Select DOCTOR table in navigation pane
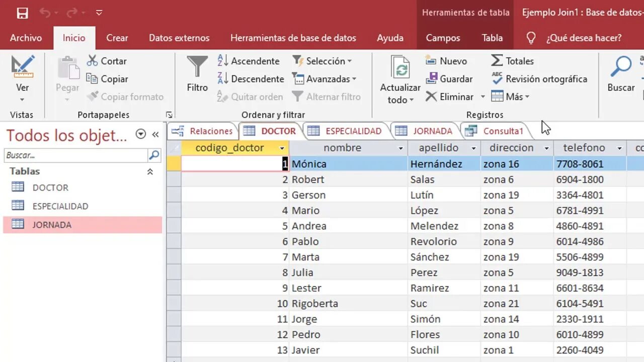The image size is (644, 362). pos(83,188)
